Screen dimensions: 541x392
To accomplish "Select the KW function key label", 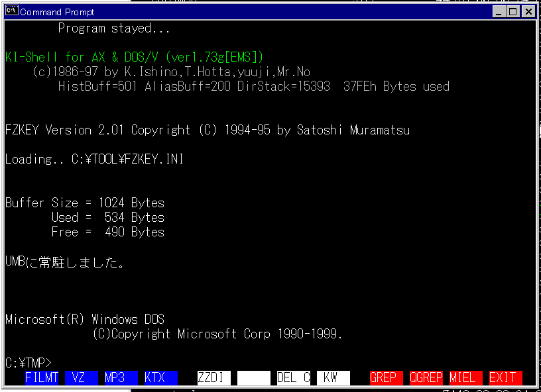I will (x=333, y=377).
